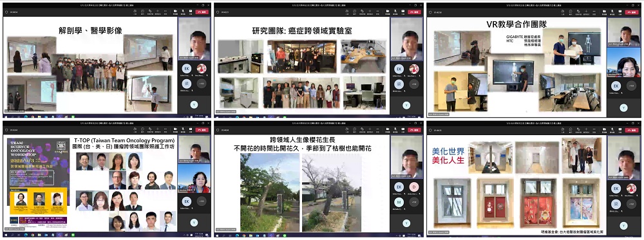Toggle camera in the 解剖學 slide meeting
Image resolution: width=644 pixels, height=240 pixels.
click(x=175, y=12)
